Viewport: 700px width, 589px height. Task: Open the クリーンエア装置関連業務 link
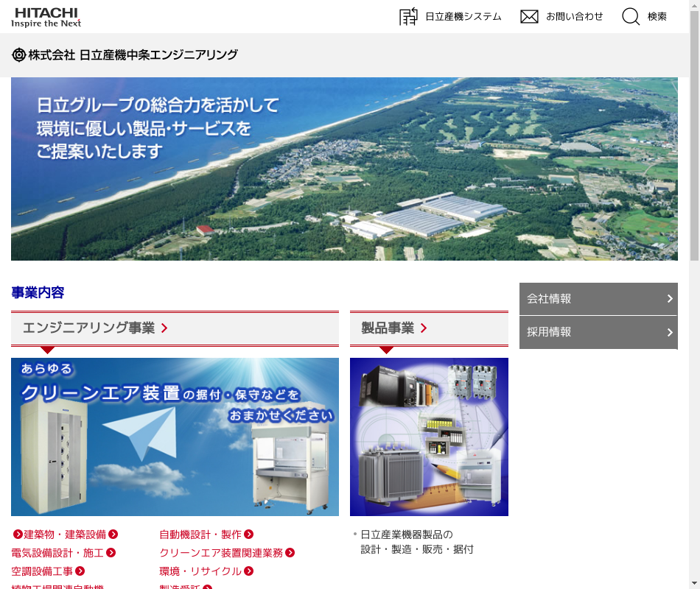click(x=221, y=553)
